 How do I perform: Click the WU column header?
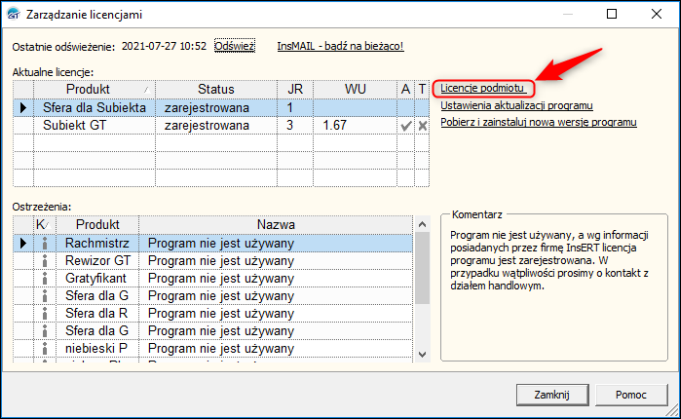355,89
